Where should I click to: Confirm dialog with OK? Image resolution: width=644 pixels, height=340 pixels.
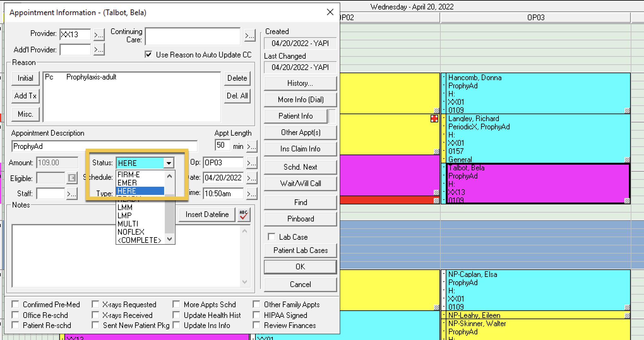pyautogui.click(x=300, y=267)
